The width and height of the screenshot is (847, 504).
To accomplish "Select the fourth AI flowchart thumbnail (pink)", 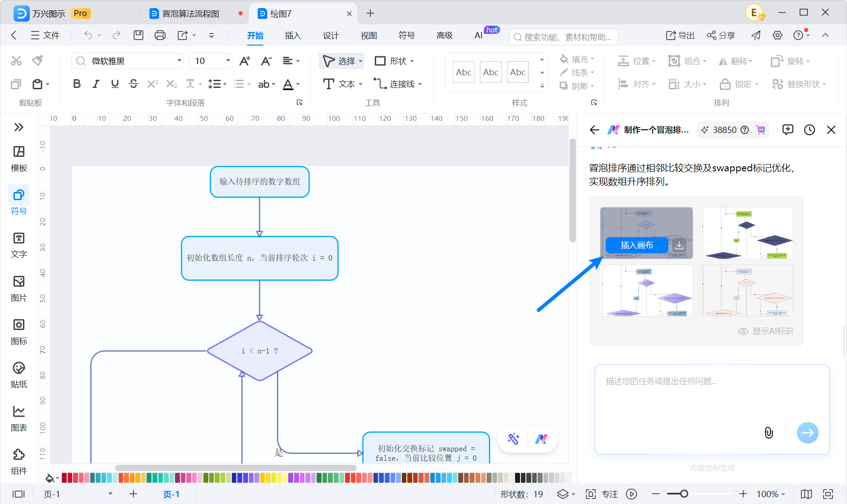I will [746, 290].
